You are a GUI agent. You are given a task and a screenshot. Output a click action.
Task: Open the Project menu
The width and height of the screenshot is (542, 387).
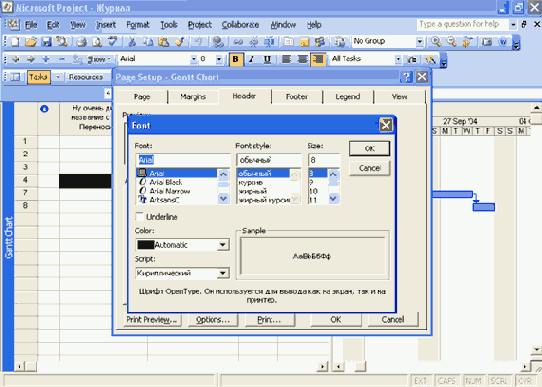pos(199,25)
